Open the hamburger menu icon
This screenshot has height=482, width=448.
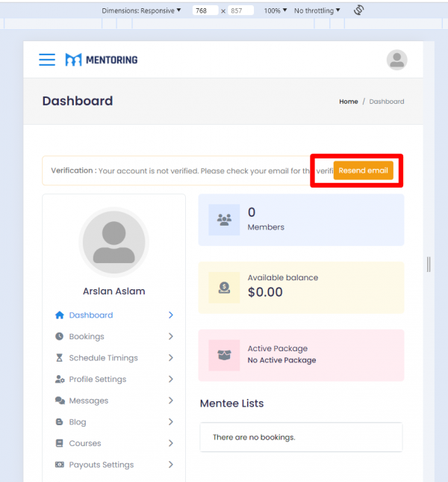(x=47, y=60)
